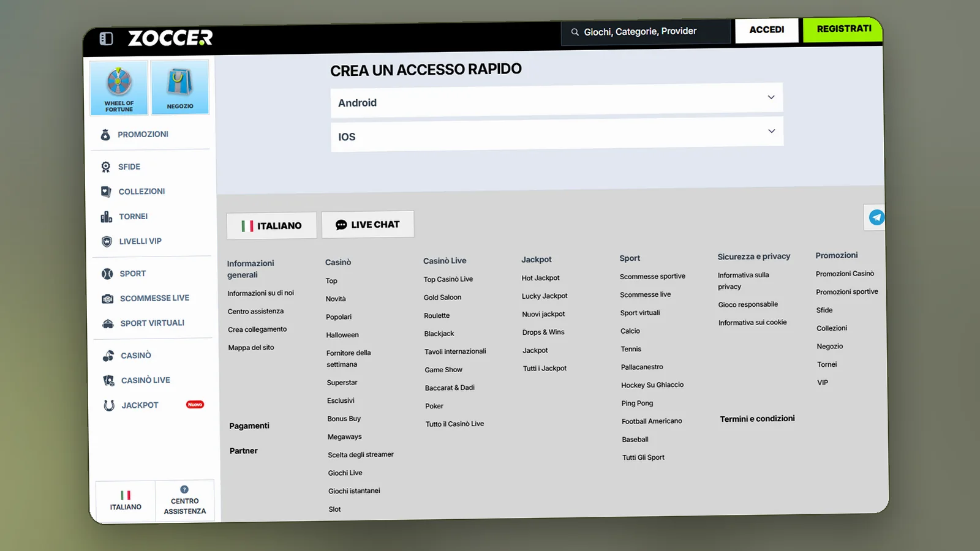Click the Scommesse Live icon
The height and width of the screenshot is (551, 980).
pyautogui.click(x=108, y=299)
